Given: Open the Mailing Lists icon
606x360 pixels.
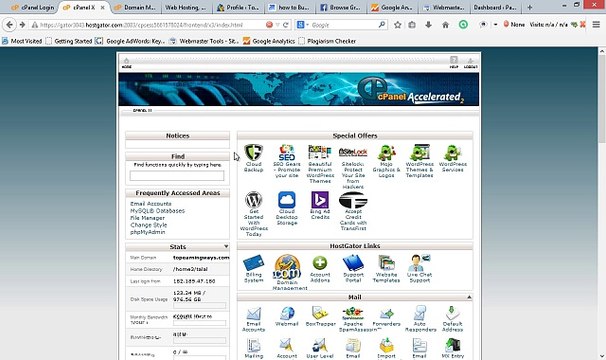Looking at the screenshot, I should coord(254,345).
